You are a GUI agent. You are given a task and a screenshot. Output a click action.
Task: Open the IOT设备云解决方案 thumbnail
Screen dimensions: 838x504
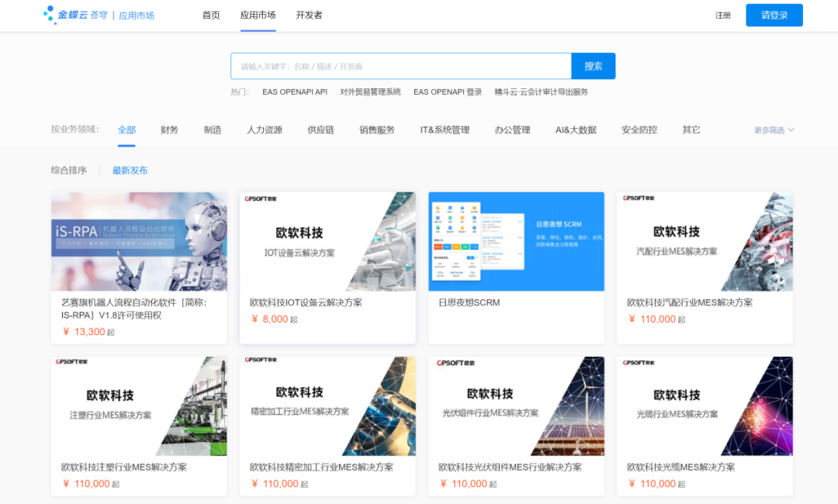(327, 241)
